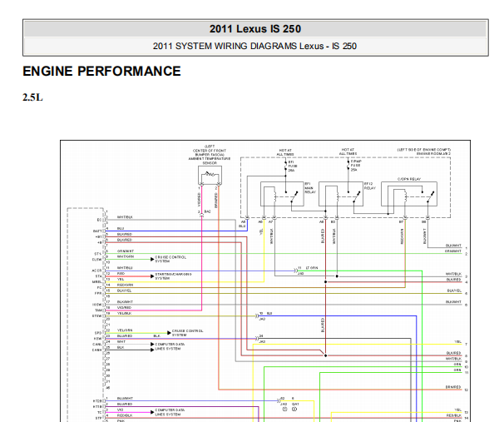Click the HOT AT ALL TIMES label above the EFI fuse
The height and width of the screenshot is (422, 504).
click(285, 152)
